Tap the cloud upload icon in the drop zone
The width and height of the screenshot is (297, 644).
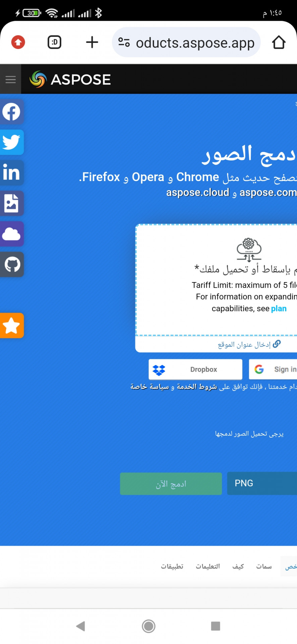[x=249, y=250]
